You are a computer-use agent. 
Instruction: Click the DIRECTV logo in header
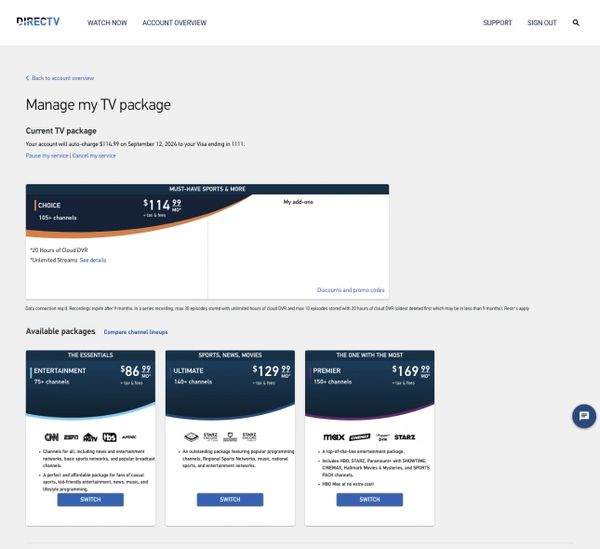pos(40,21)
